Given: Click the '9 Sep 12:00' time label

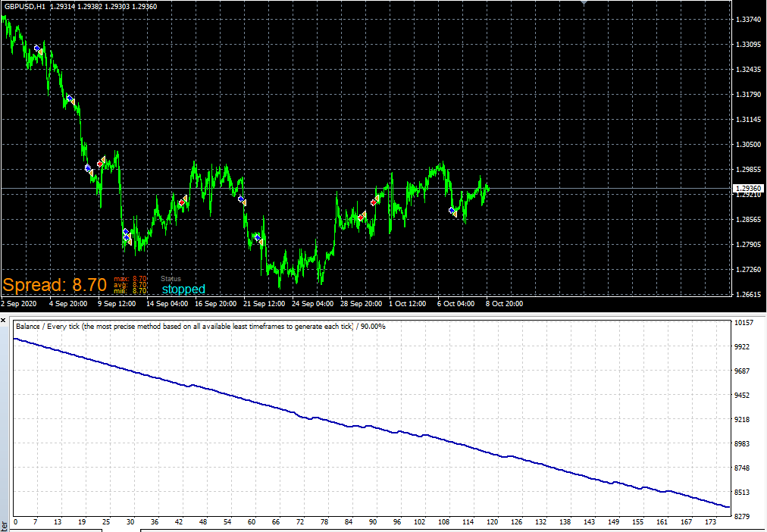Looking at the screenshot, I should pyautogui.click(x=117, y=304).
